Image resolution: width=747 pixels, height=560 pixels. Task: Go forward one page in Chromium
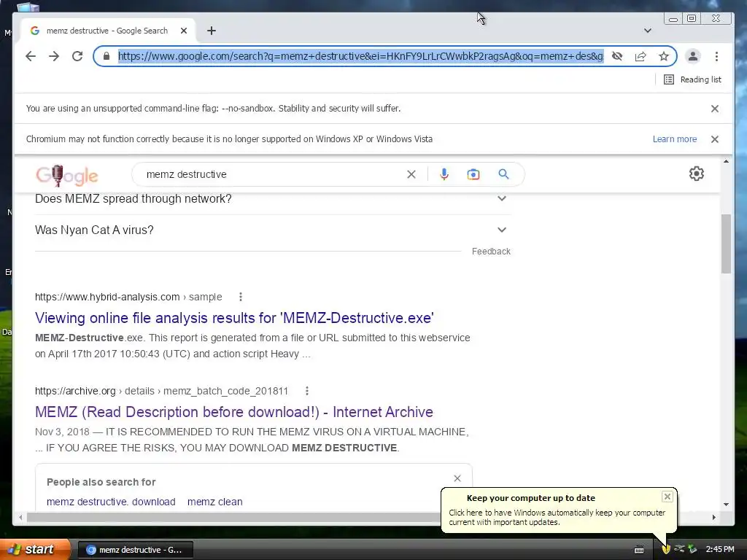[x=54, y=56]
